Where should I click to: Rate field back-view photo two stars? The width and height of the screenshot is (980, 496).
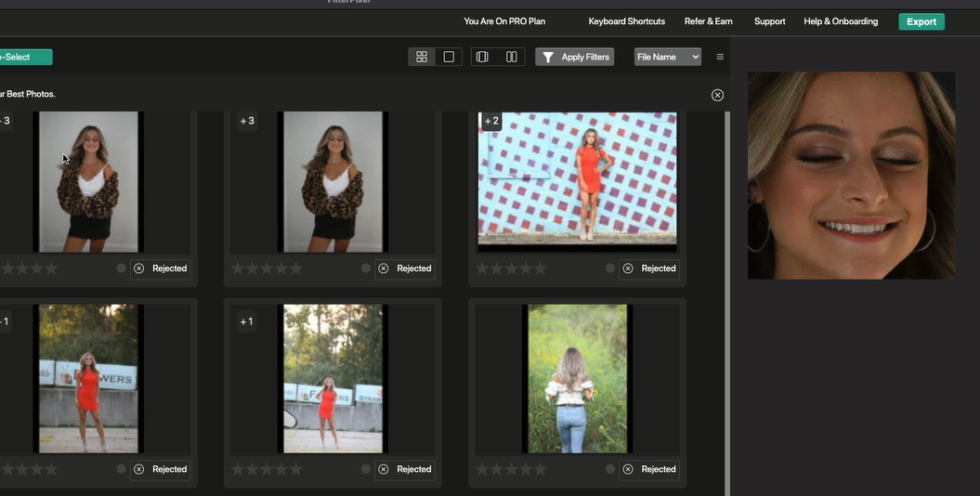pyautogui.click(x=496, y=469)
